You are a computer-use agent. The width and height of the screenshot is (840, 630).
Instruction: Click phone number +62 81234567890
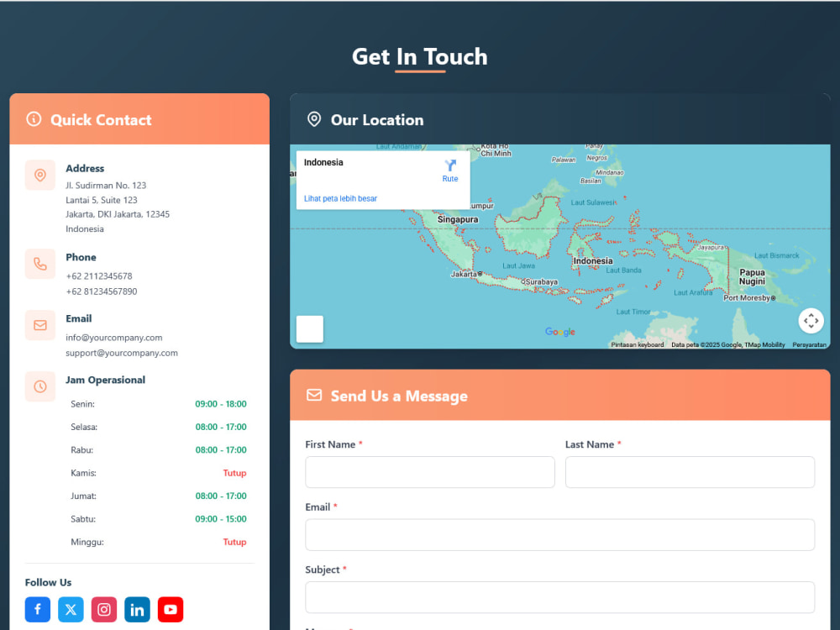click(102, 291)
